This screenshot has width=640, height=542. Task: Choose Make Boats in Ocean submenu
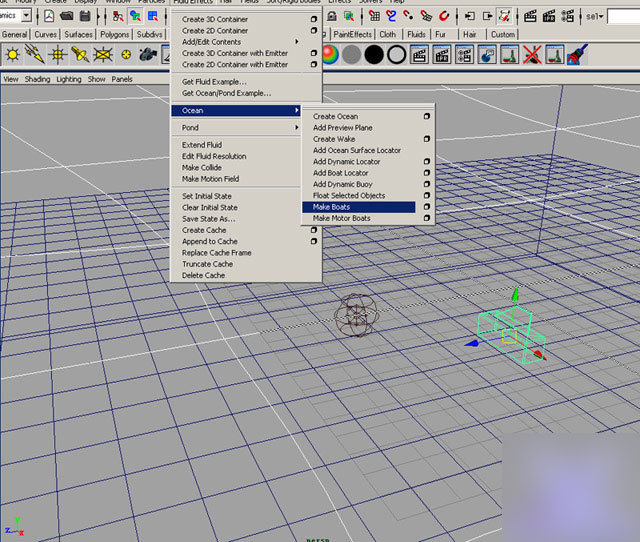coord(359,207)
